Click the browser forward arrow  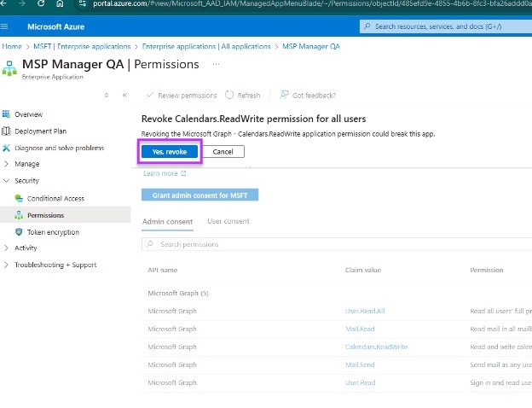(x=21, y=3)
